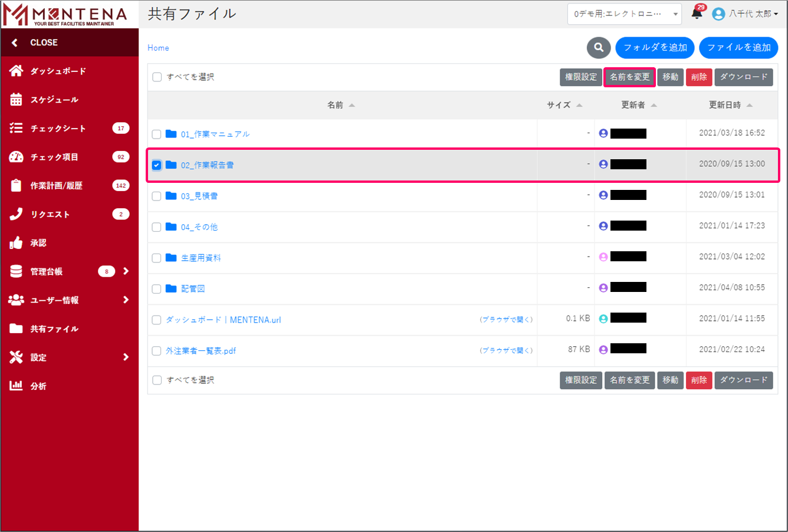The width and height of the screenshot is (788, 532).
Task: Open the schedule calendar icon
Action: pyautogui.click(x=16, y=100)
